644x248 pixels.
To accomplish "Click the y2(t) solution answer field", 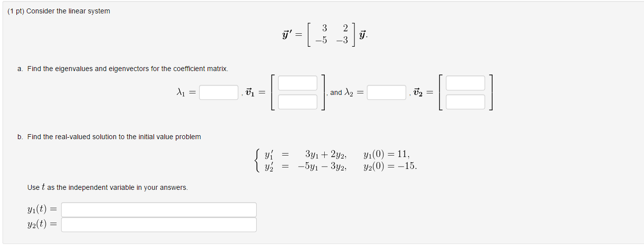I will 159,225.
